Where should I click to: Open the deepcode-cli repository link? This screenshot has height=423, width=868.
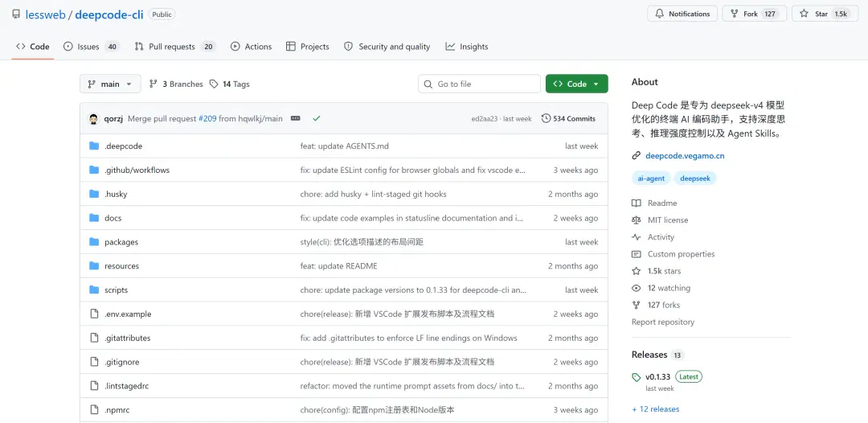[109, 14]
